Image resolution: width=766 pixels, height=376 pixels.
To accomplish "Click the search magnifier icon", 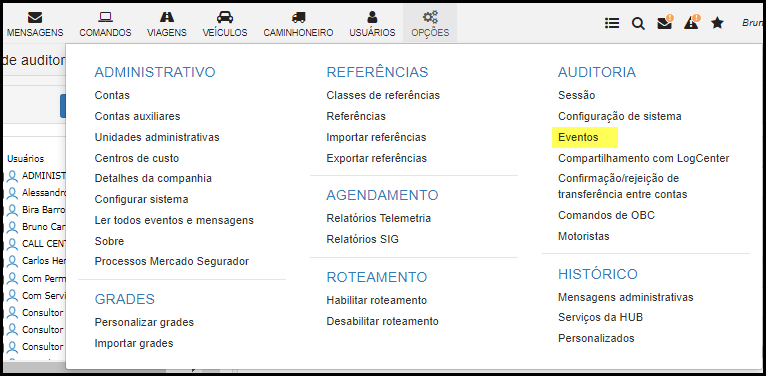I will coord(638,23).
